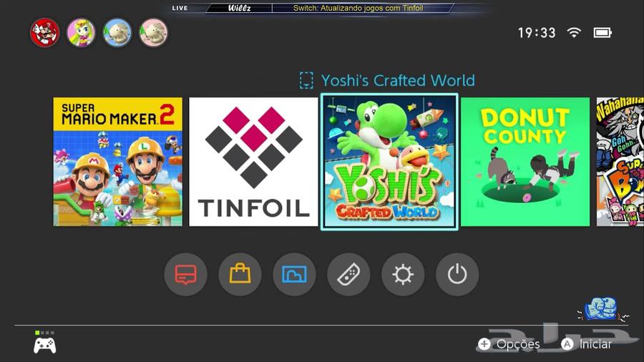The height and width of the screenshot is (362, 644).
Task: Click the Wi-Fi signal status icon
Action: point(574,32)
